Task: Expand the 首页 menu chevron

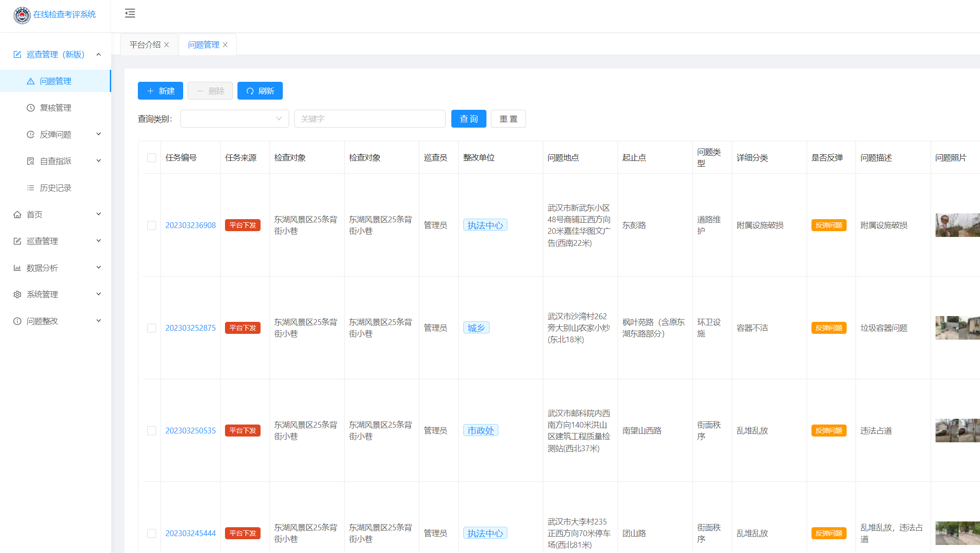Action: tap(99, 214)
